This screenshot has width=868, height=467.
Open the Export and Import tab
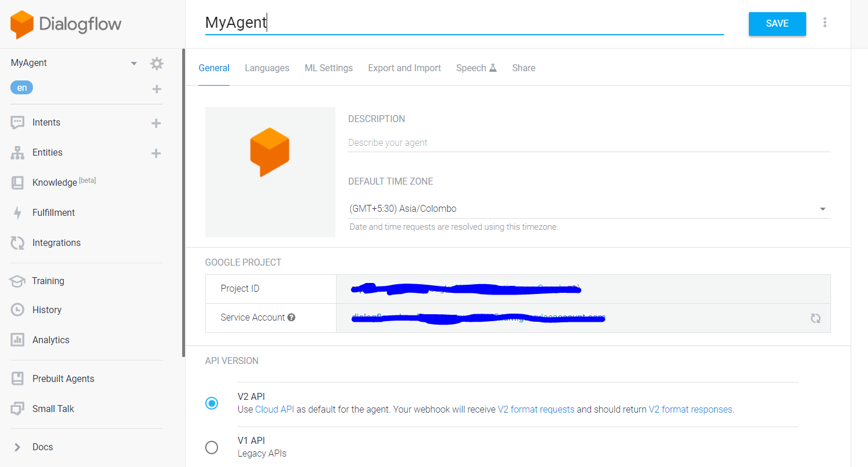pos(404,68)
